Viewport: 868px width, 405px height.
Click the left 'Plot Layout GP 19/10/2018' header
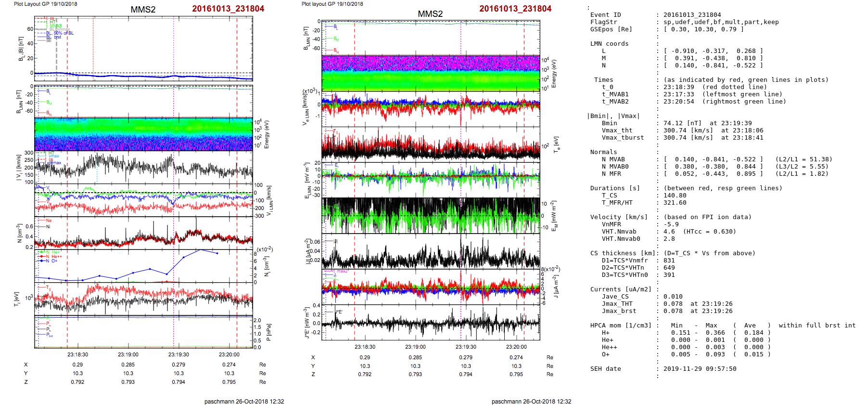[45, 4]
